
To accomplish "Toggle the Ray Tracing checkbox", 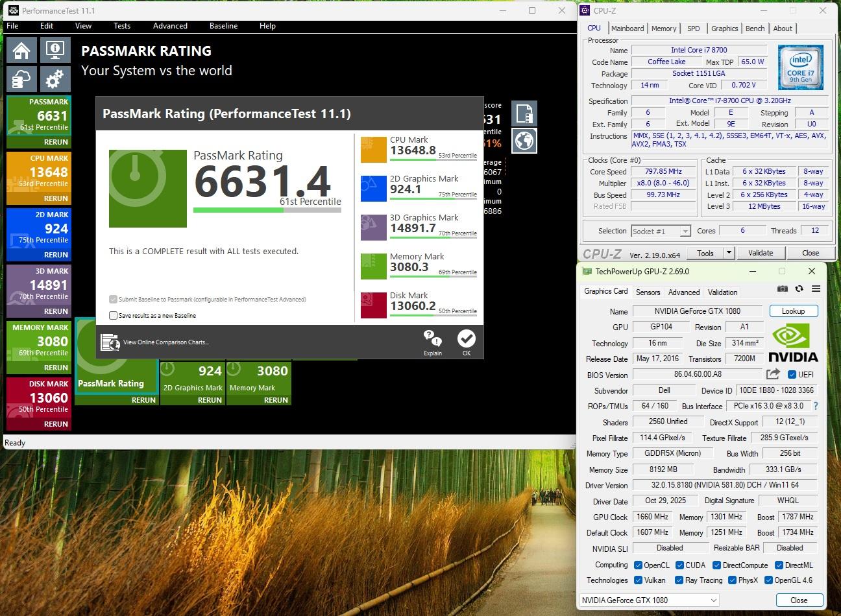I will (x=679, y=580).
